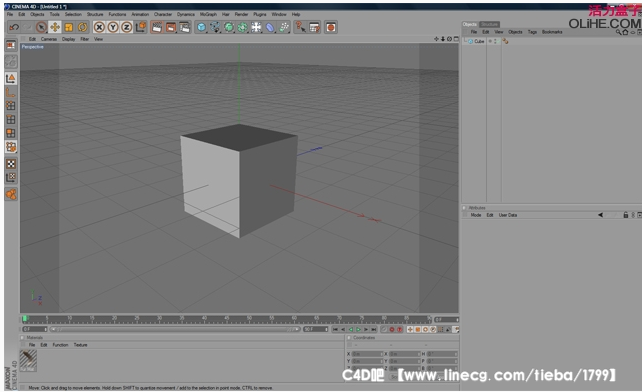Viewport: 642px width, 392px height.
Task: Add a Cube primitive object
Action: (x=201, y=27)
